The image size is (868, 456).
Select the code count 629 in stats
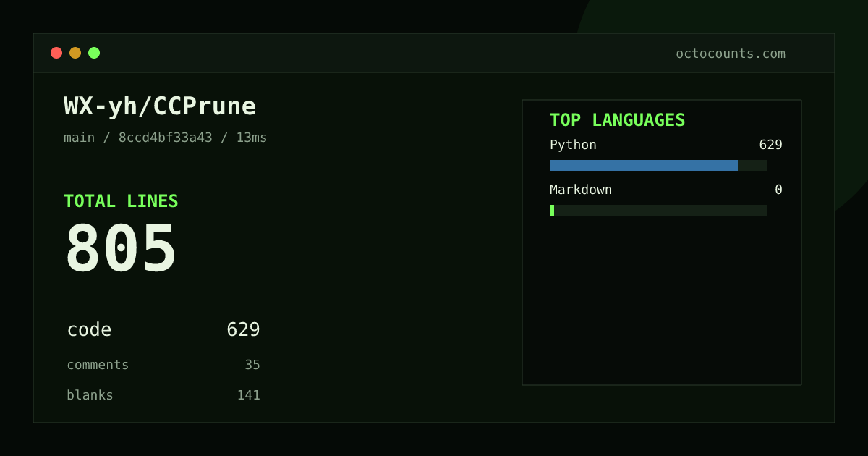pos(243,330)
